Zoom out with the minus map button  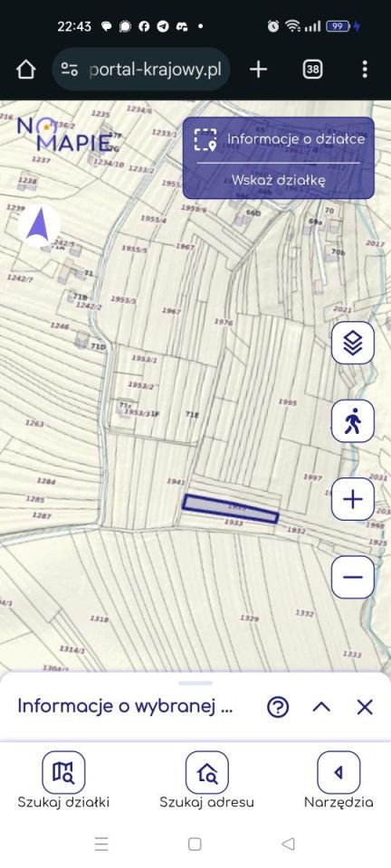point(353,578)
